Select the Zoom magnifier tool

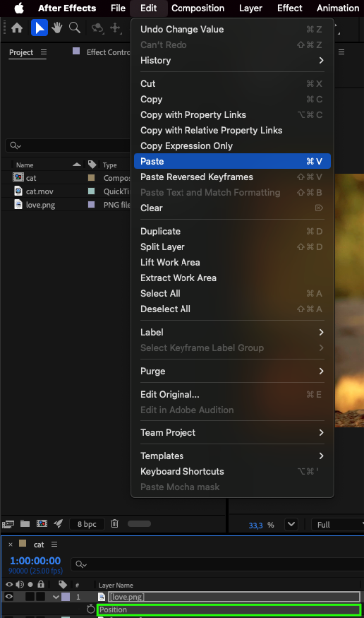click(74, 28)
